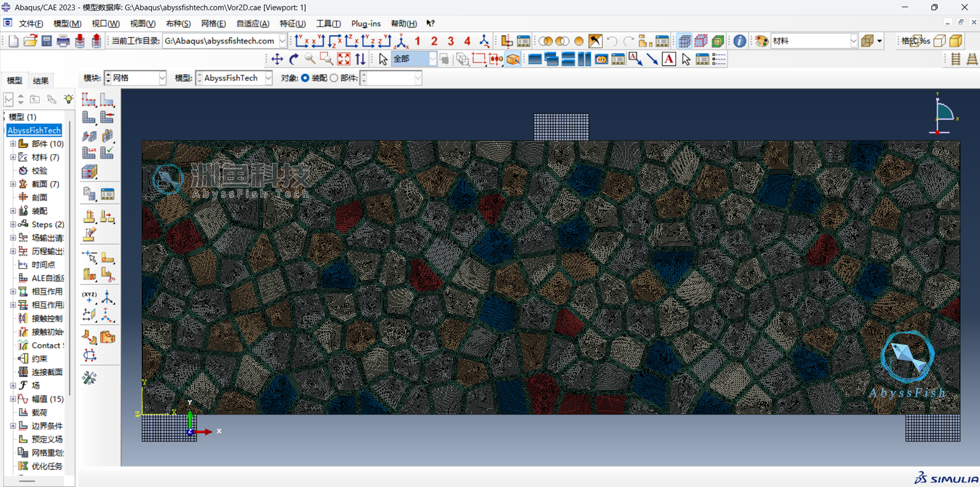The height and width of the screenshot is (487, 980).
Task: Open the 工具(T) menu
Action: pos(328,24)
